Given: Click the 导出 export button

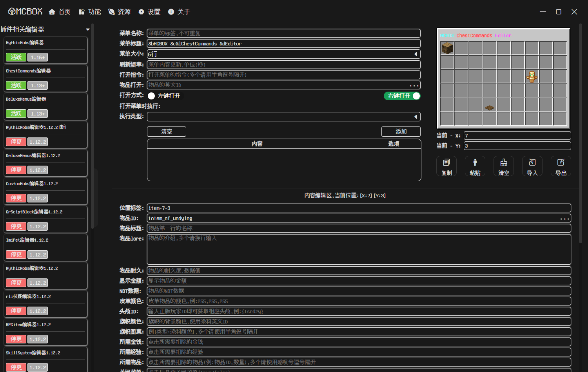Looking at the screenshot, I should pos(561,166).
